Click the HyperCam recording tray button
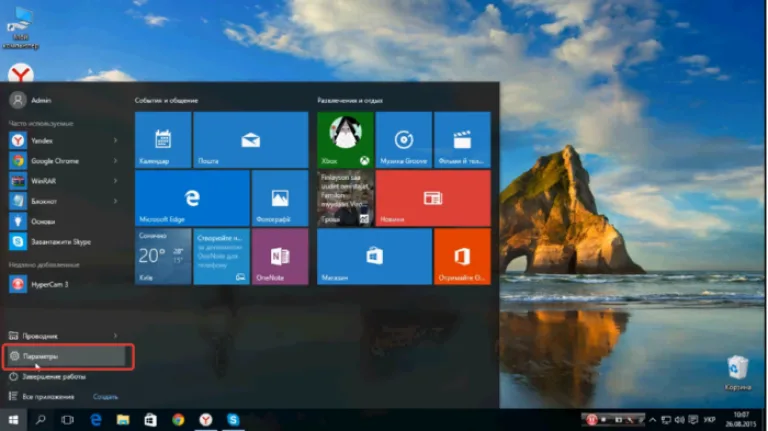Image resolution: width=768 pixels, height=431 pixels. tap(592, 420)
